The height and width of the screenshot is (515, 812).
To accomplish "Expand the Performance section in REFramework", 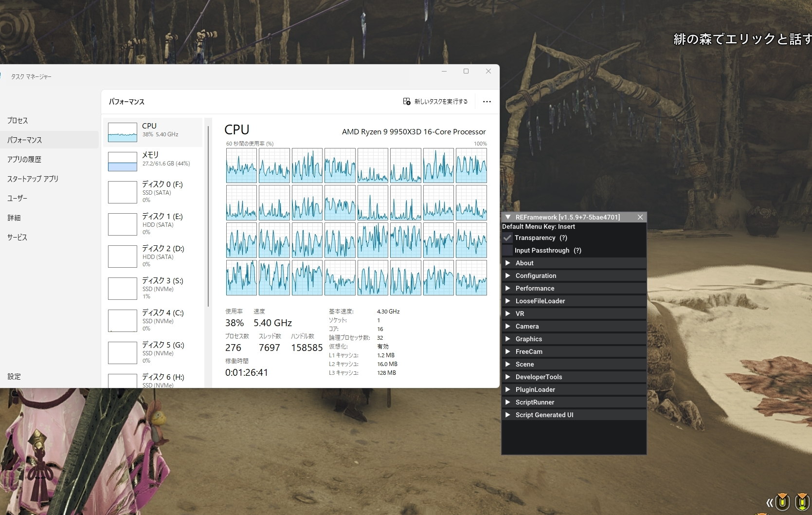I will (x=574, y=288).
